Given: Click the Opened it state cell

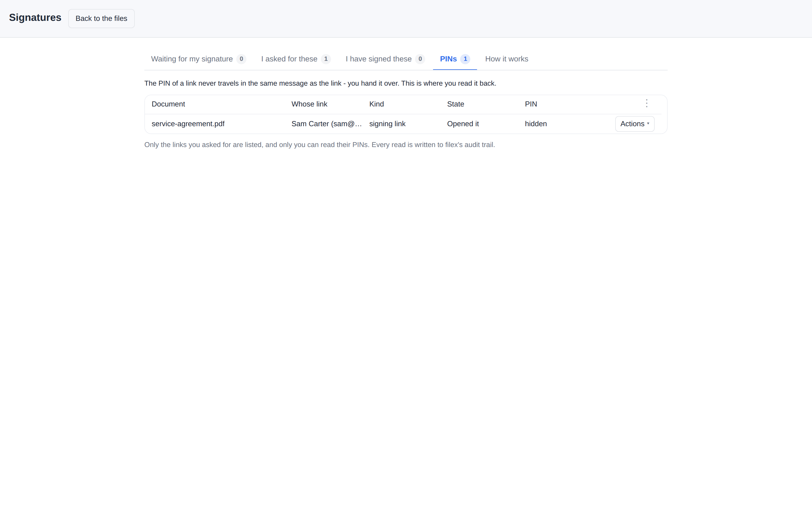Looking at the screenshot, I should point(463,124).
